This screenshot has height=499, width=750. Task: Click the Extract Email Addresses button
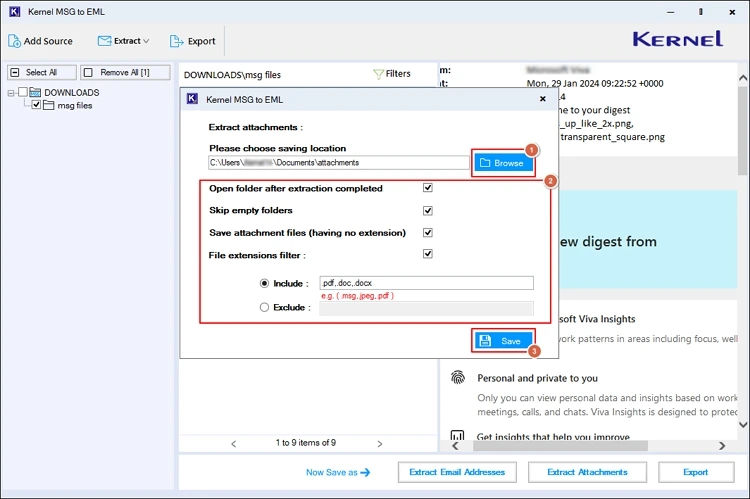click(x=456, y=472)
